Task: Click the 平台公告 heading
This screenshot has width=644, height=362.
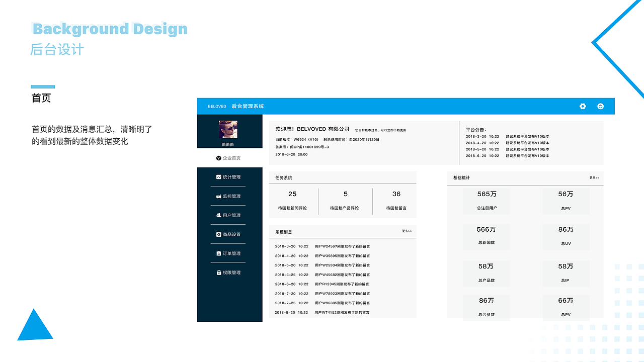Action: tap(476, 130)
